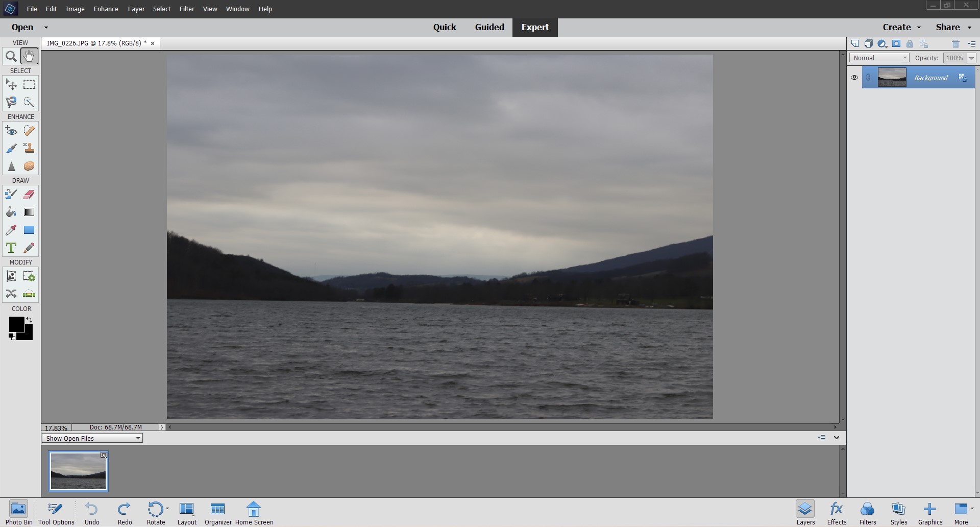Select the Hand tool

[29, 57]
